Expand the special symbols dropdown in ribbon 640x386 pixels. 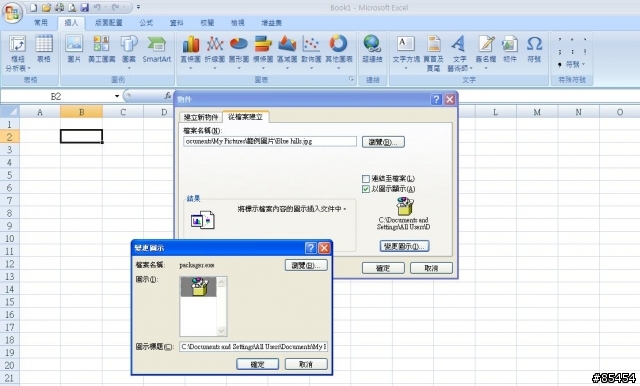(574, 64)
